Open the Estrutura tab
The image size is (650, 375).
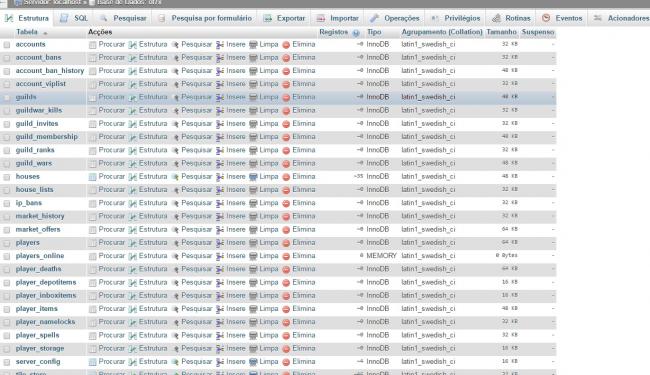pyautogui.click(x=27, y=18)
